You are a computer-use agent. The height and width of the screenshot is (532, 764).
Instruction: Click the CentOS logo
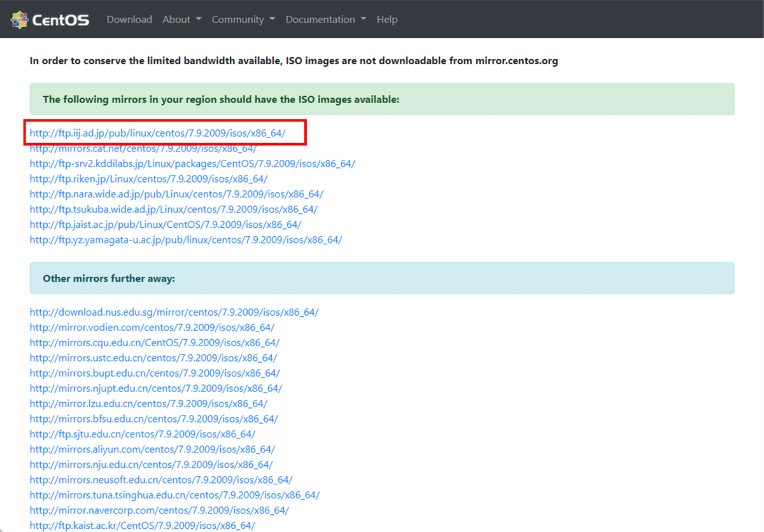50,19
